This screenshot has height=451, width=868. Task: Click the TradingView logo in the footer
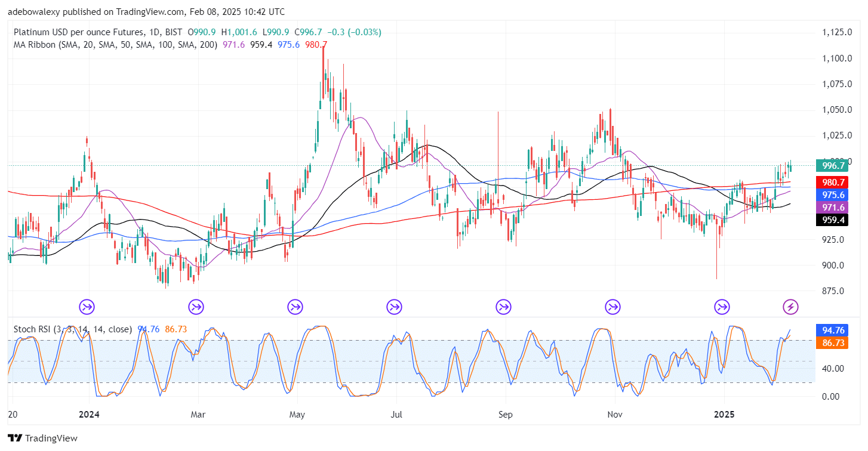pyautogui.click(x=43, y=438)
